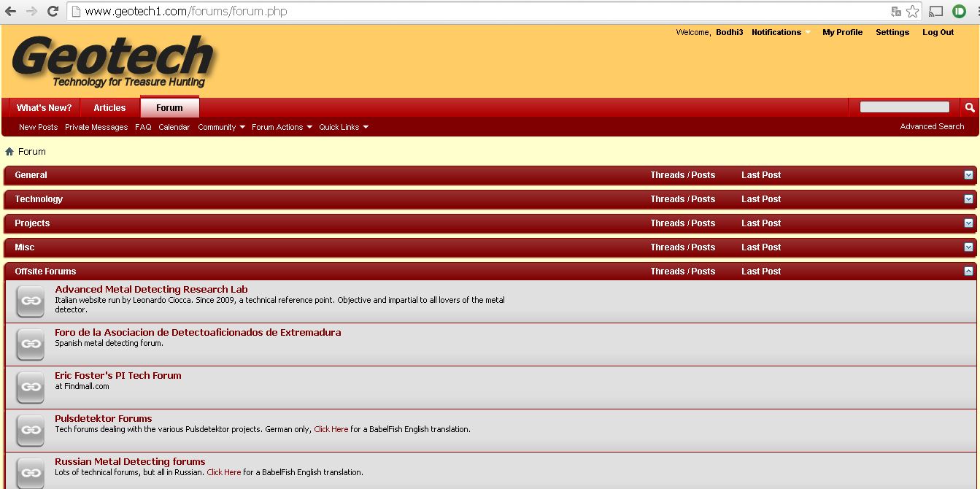The height and width of the screenshot is (489, 980).
Task: Click the browser address bar URL
Action: click(x=186, y=12)
